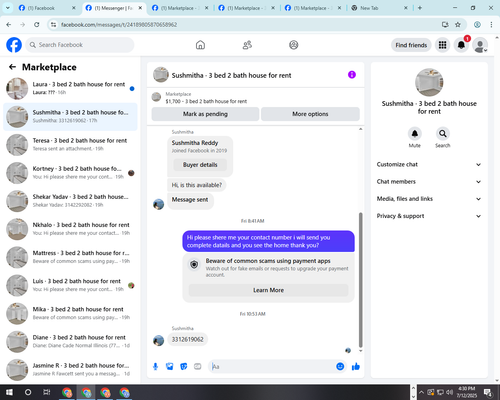
Task: Bookmark page with the star icon
Action: [x=458, y=25]
